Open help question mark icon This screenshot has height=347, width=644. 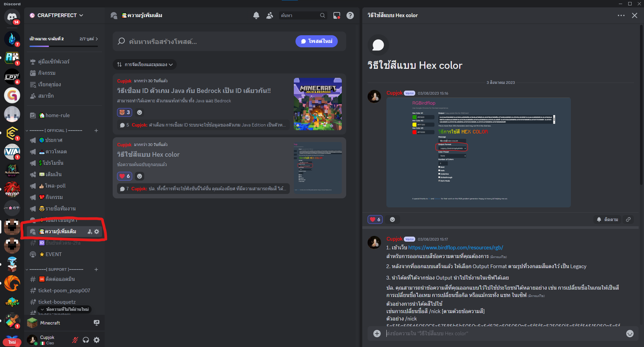(350, 15)
